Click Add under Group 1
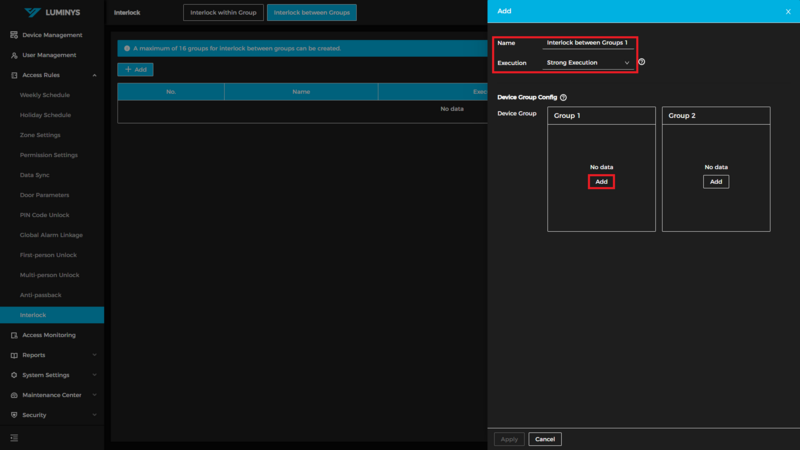Image resolution: width=800 pixels, height=450 pixels. tap(601, 182)
